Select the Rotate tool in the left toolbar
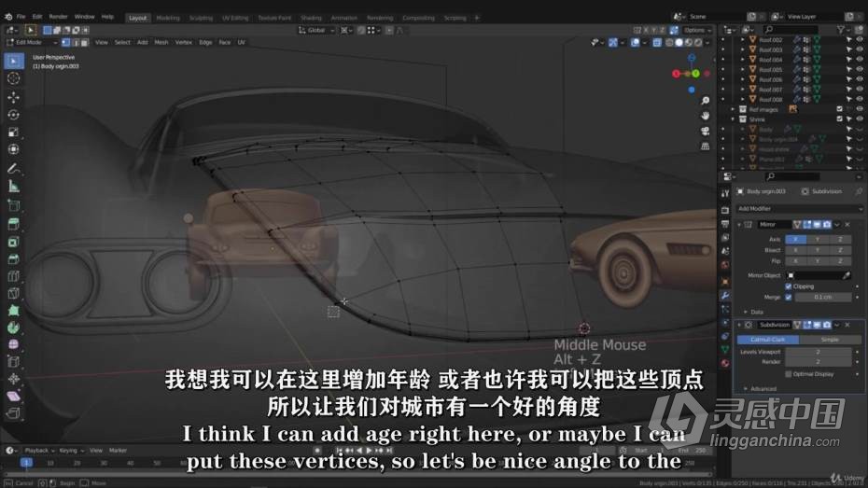 click(x=14, y=115)
